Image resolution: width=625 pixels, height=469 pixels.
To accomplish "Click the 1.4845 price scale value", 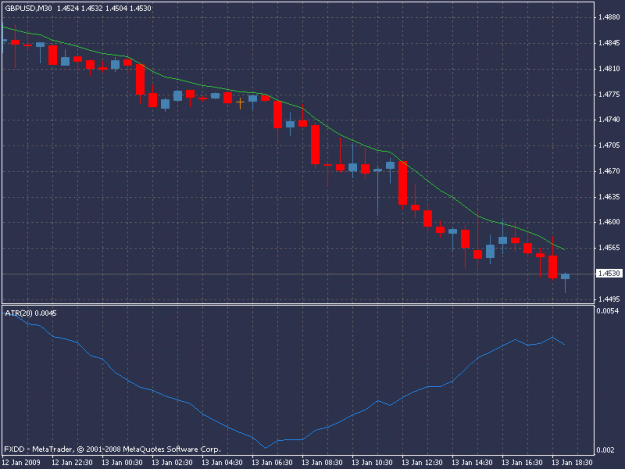I will click(609, 43).
